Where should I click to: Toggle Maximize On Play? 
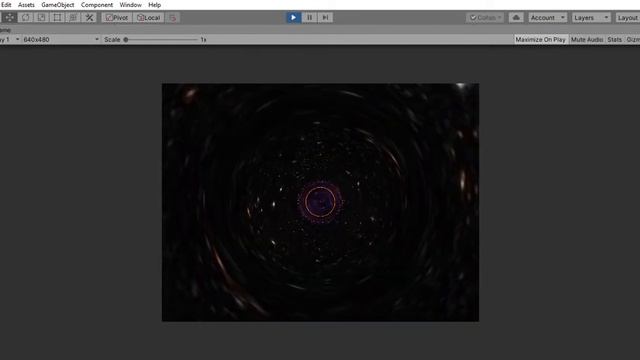tap(540, 40)
